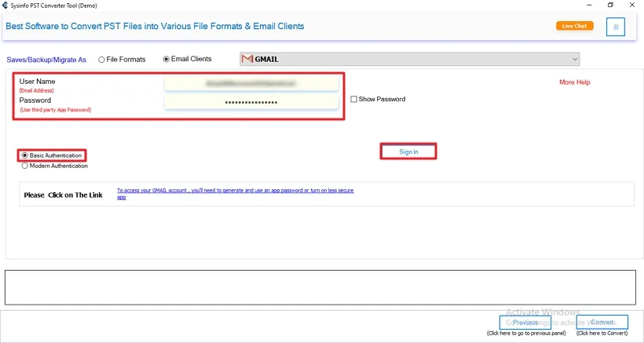
Task: Click the Convert button
Action: [602, 323]
